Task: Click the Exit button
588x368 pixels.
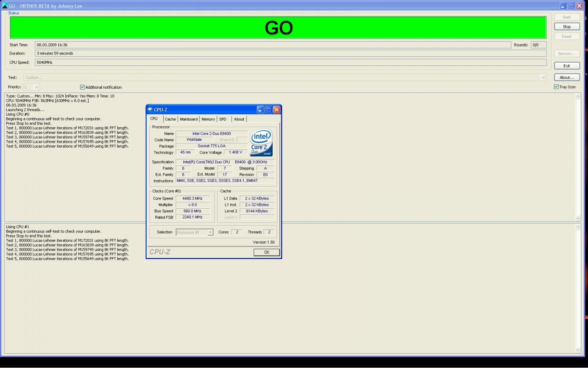Action: [567, 66]
